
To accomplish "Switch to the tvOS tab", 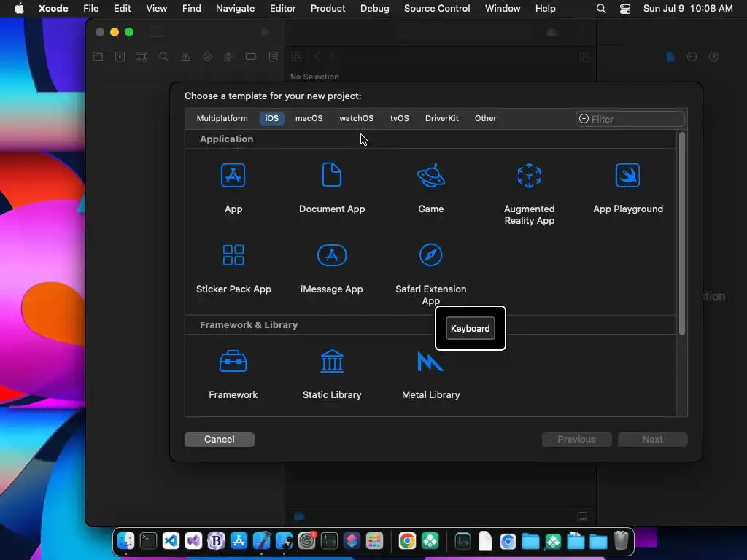I will point(399,118).
